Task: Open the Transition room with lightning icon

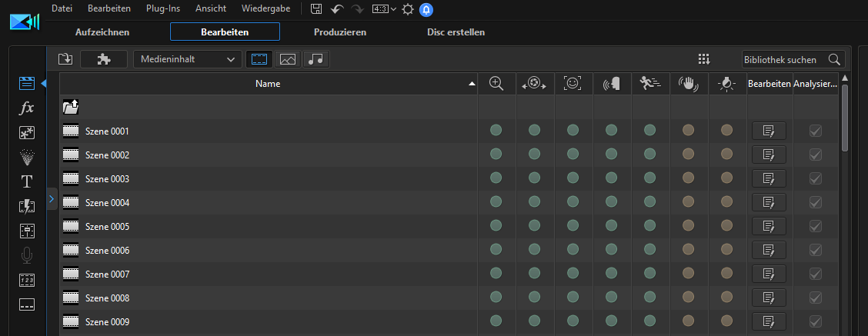Action: (x=27, y=206)
